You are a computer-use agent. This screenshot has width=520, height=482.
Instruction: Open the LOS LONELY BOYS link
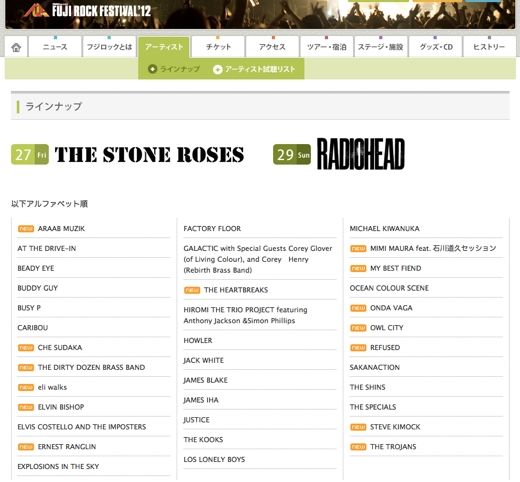point(214,460)
